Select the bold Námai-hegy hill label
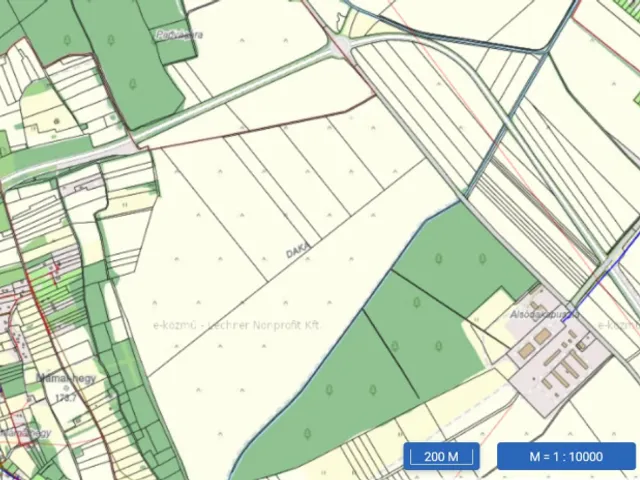The height and width of the screenshot is (480, 640). (x=66, y=378)
